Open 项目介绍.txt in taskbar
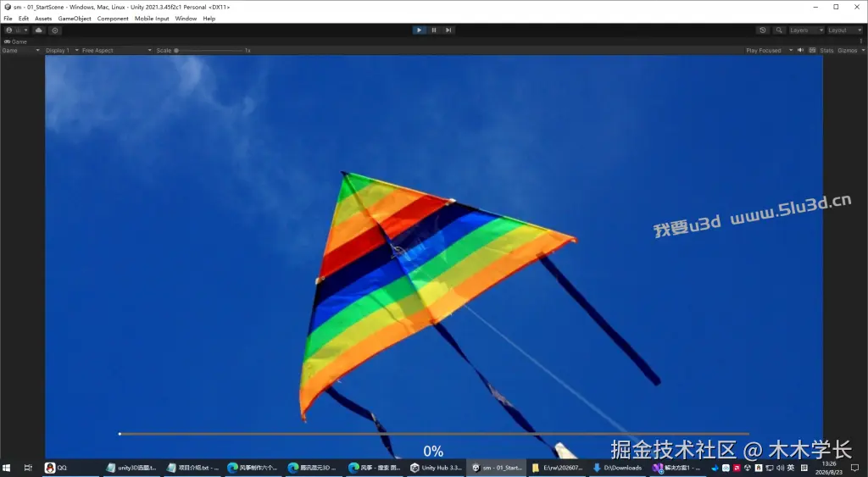868x477 pixels. tap(192, 468)
